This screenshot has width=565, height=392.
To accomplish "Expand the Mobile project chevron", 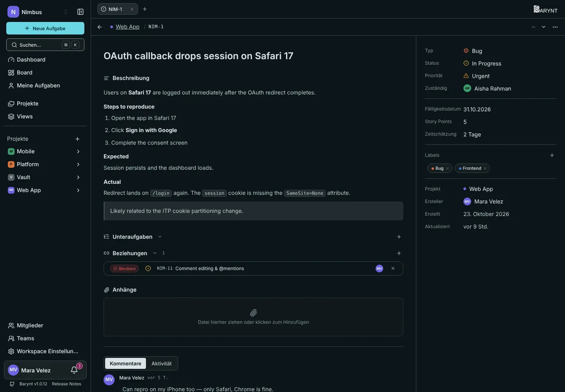I will click(x=78, y=151).
